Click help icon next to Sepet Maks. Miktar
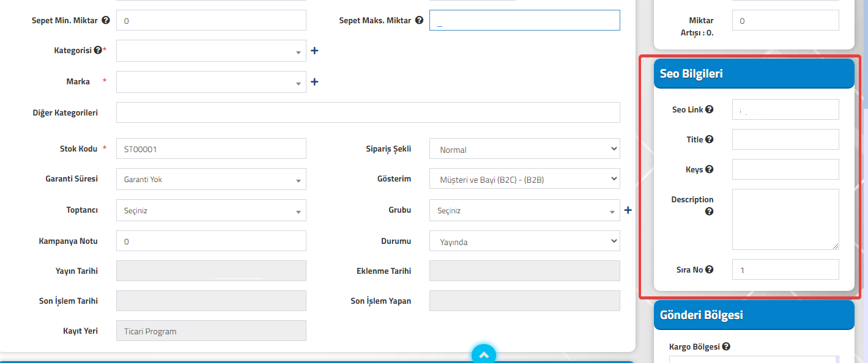This screenshot has width=868, height=363. tap(419, 20)
